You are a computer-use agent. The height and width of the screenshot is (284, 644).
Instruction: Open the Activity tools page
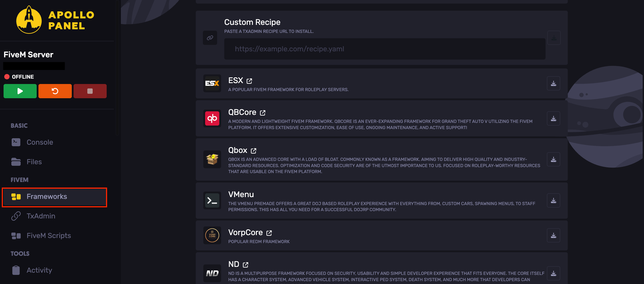click(39, 270)
